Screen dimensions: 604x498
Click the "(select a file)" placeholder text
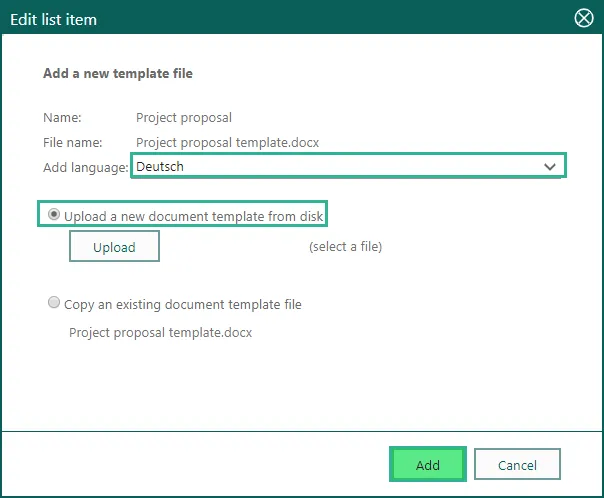(345, 246)
